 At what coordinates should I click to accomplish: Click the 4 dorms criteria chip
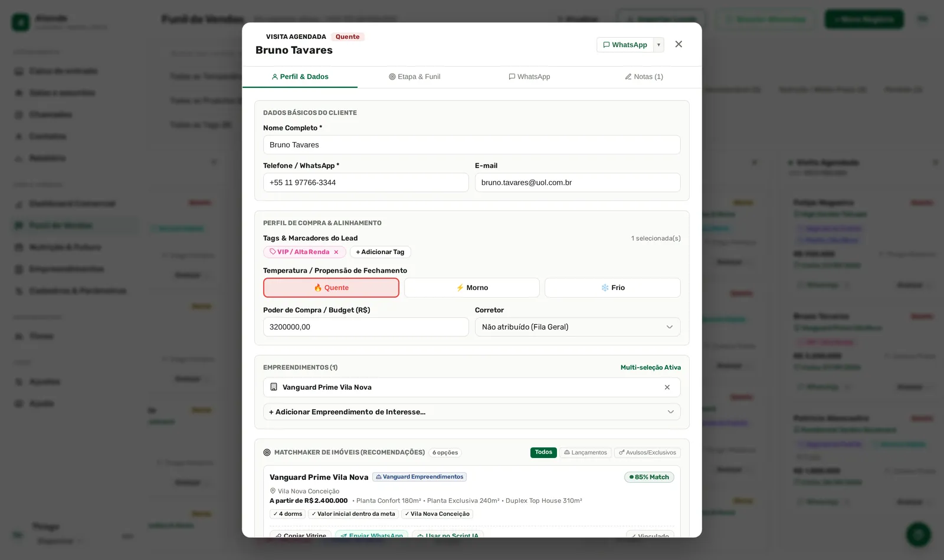pos(288,514)
